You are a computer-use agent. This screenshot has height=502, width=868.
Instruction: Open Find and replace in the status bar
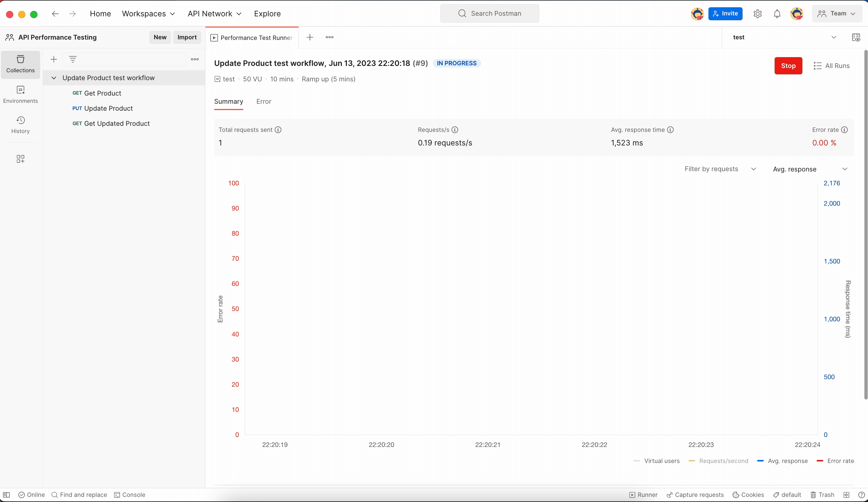pos(79,495)
